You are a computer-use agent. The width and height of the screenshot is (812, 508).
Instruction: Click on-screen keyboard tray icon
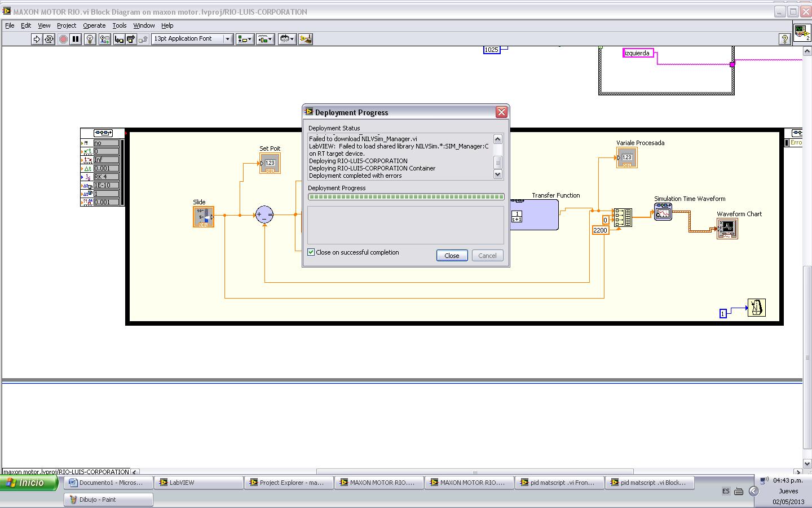tap(739, 491)
